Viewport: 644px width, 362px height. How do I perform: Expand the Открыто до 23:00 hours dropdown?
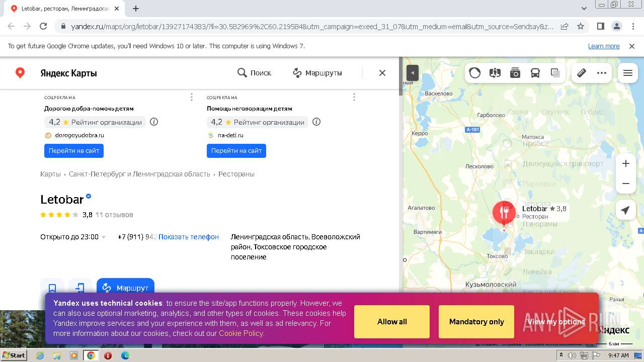pyautogui.click(x=73, y=237)
